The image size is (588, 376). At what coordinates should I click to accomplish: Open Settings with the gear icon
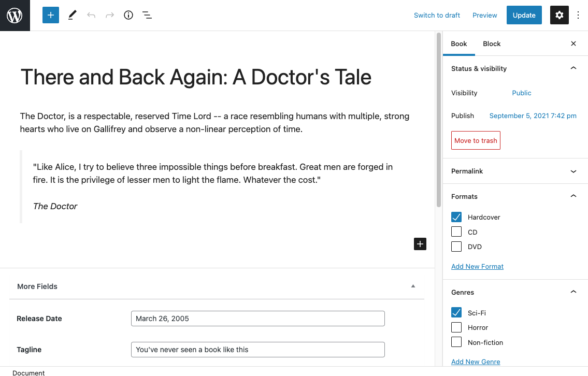tap(559, 15)
